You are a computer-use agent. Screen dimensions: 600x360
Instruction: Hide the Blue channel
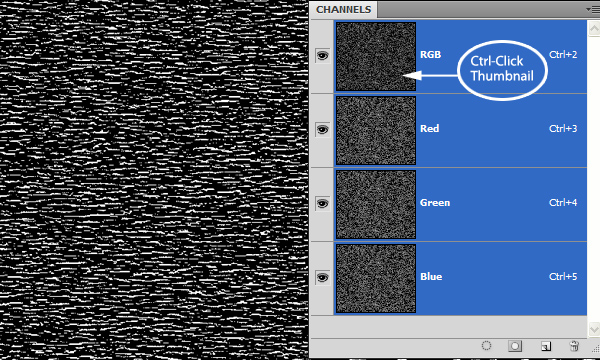(x=323, y=277)
